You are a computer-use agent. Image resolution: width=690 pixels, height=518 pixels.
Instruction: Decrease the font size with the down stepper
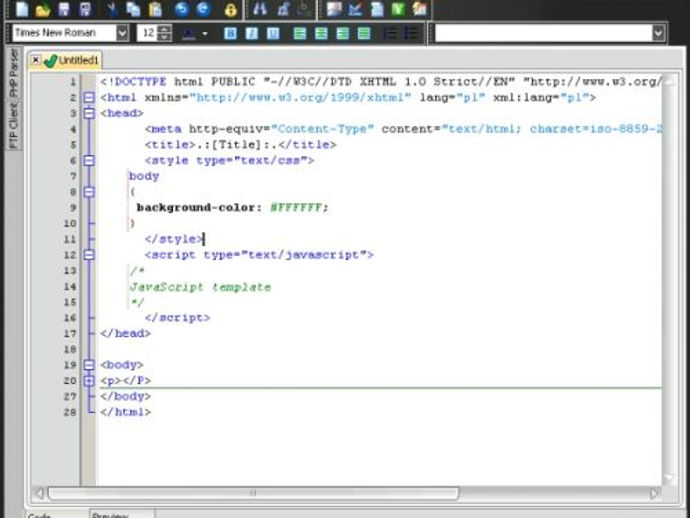(165, 37)
